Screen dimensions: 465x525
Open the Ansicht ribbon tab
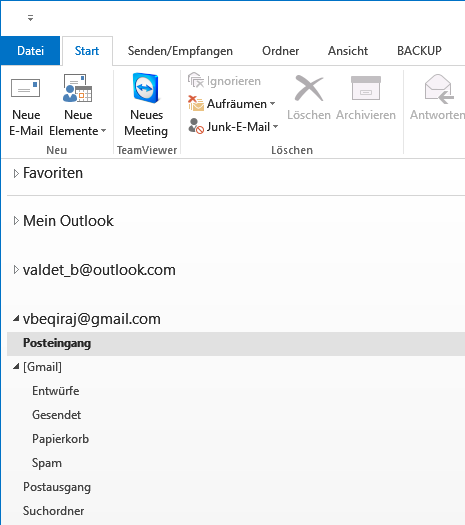point(348,51)
